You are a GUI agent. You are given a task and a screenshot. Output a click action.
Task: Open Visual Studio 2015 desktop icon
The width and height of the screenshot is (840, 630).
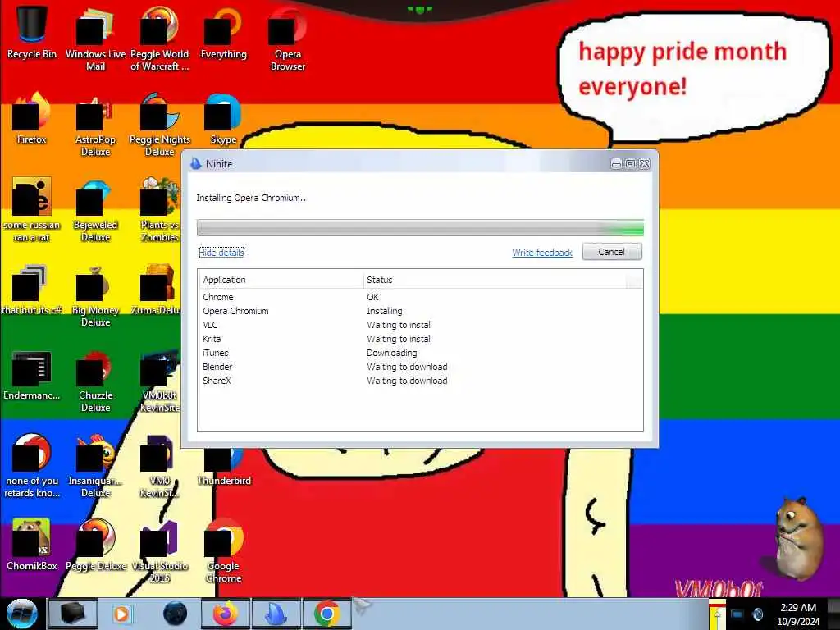point(160,550)
